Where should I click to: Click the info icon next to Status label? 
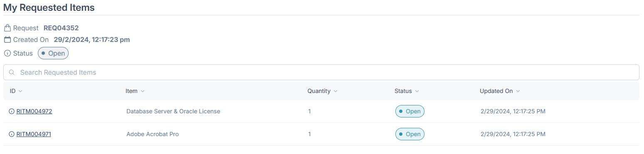click(7, 53)
